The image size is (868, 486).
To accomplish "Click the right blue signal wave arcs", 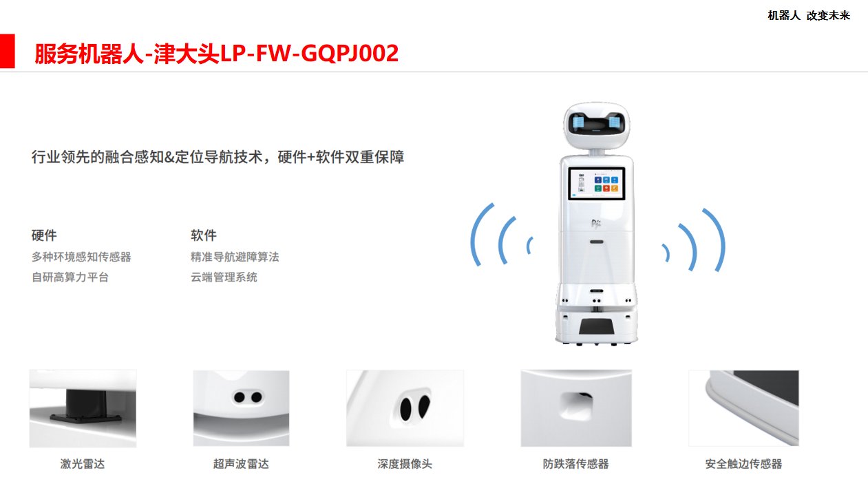I will pyautogui.click(x=694, y=239).
